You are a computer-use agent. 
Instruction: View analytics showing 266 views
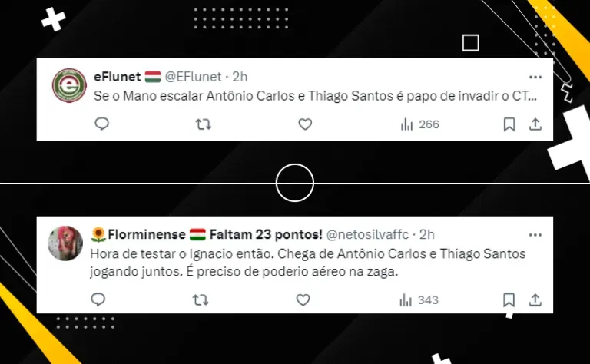(x=420, y=124)
